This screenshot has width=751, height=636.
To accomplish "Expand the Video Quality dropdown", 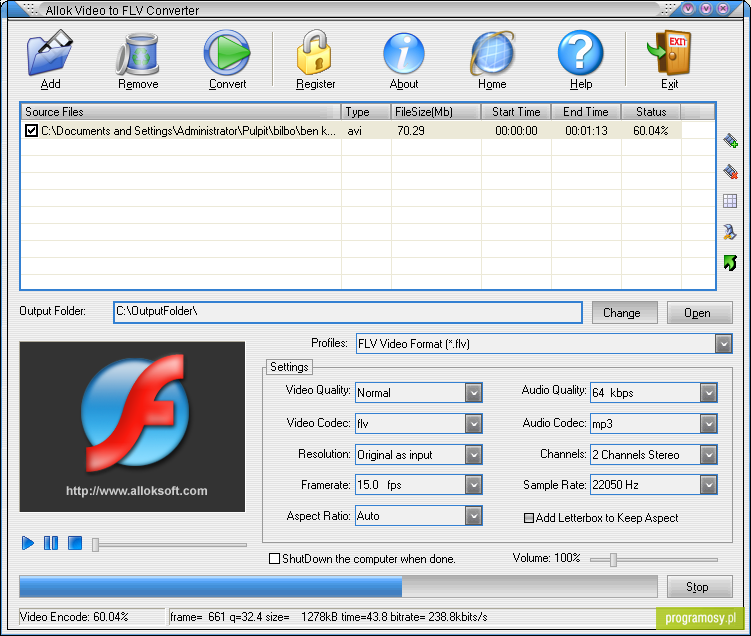I will [x=473, y=393].
